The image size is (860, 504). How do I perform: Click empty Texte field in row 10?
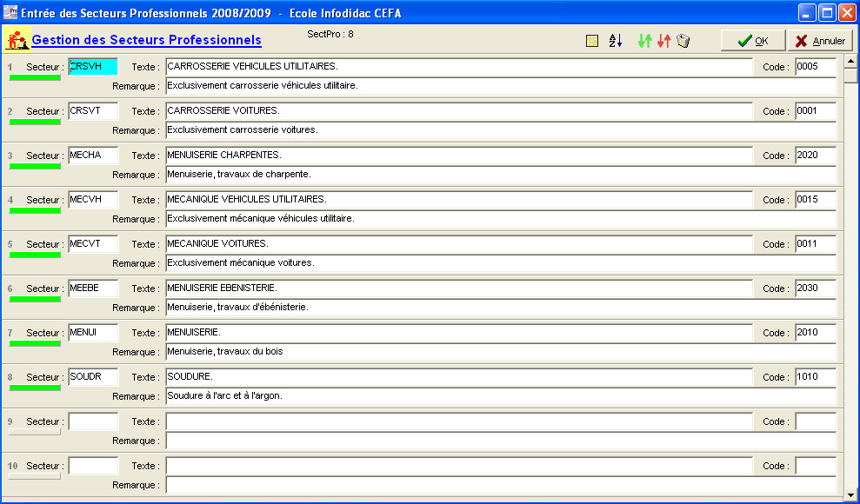coord(459,466)
